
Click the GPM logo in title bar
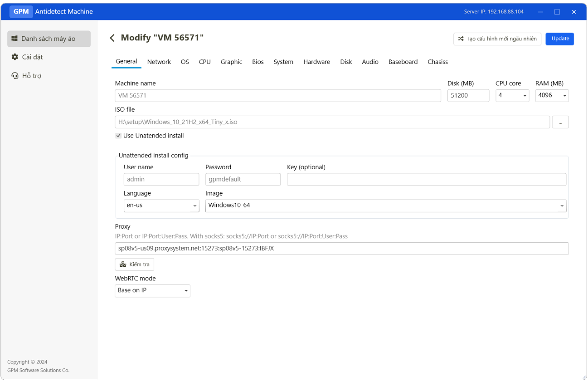pyautogui.click(x=21, y=11)
